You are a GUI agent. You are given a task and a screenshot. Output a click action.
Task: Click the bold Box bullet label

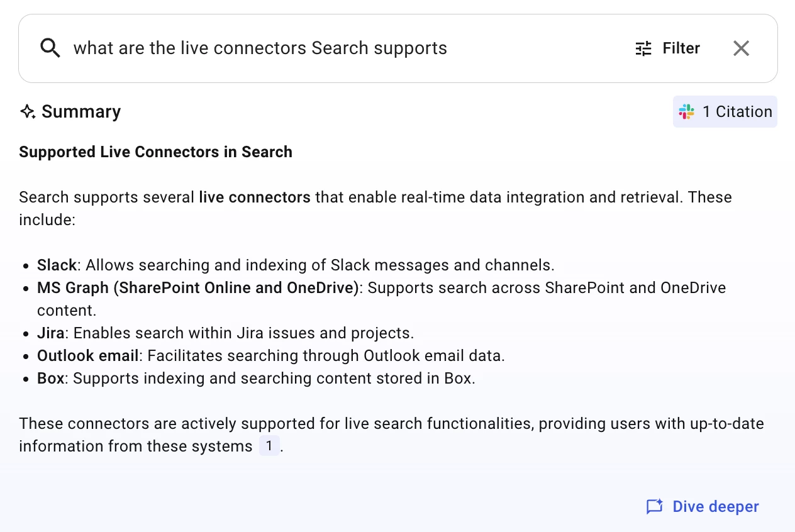click(x=50, y=379)
